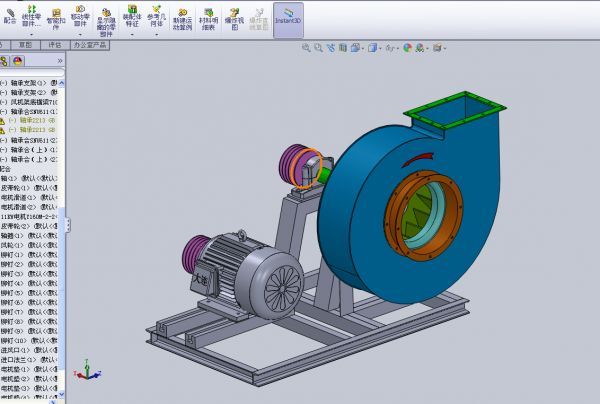Open the ConfigurationManager panel tab
This screenshot has width=600, height=404.
click(4, 61)
